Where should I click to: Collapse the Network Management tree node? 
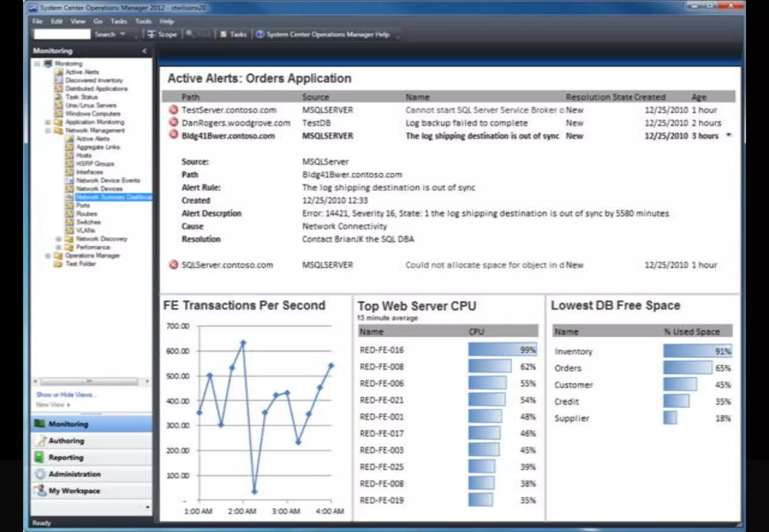click(48, 131)
